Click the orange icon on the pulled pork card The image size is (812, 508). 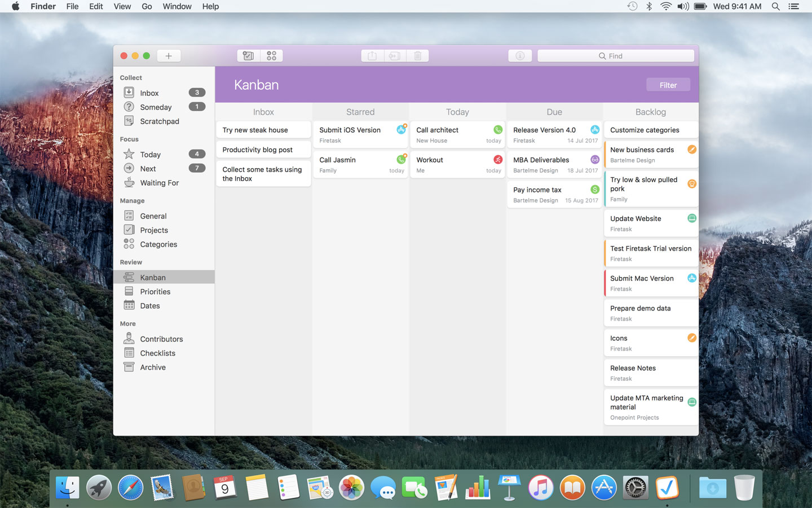coord(692,183)
